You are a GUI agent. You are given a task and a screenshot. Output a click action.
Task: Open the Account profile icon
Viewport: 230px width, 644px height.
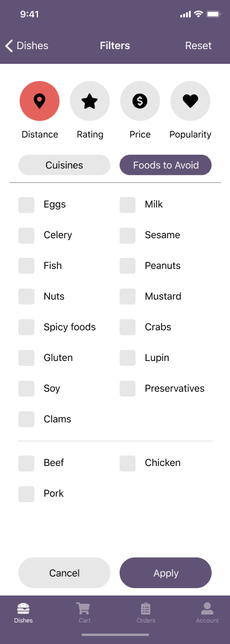click(x=207, y=608)
